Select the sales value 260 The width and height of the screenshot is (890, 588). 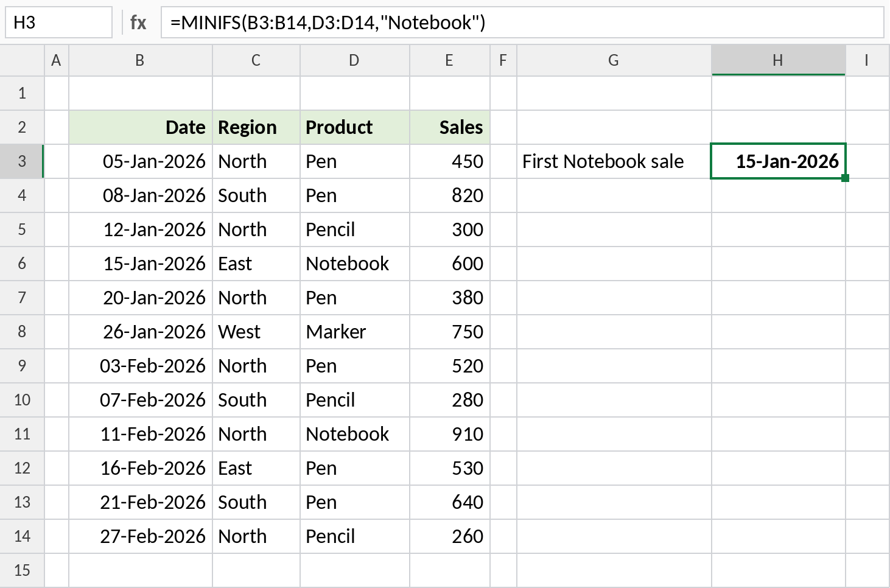coord(450,536)
